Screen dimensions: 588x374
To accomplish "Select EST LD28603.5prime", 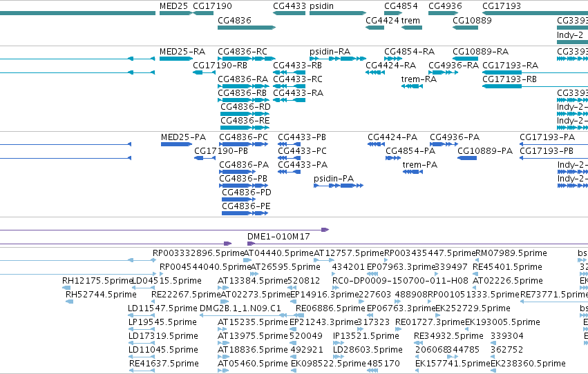I will coord(368,350).
